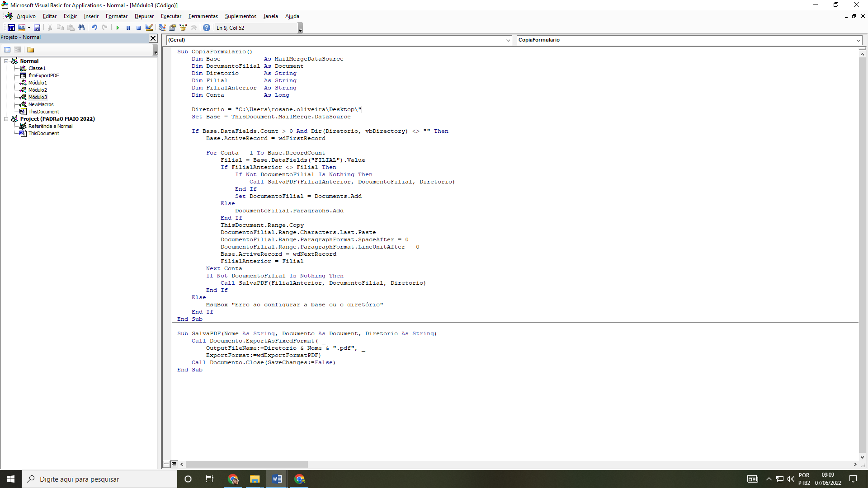The width and height of the screenshot is (868, 488).
Task: Open the Inserir menu
Action: (x=91, y=16)
